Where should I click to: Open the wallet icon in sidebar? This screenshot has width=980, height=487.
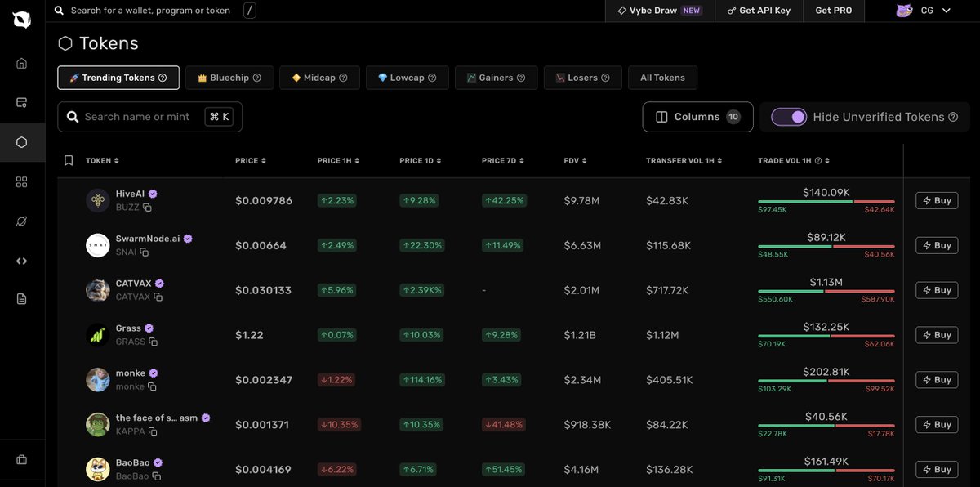click(x=22, y=103)
